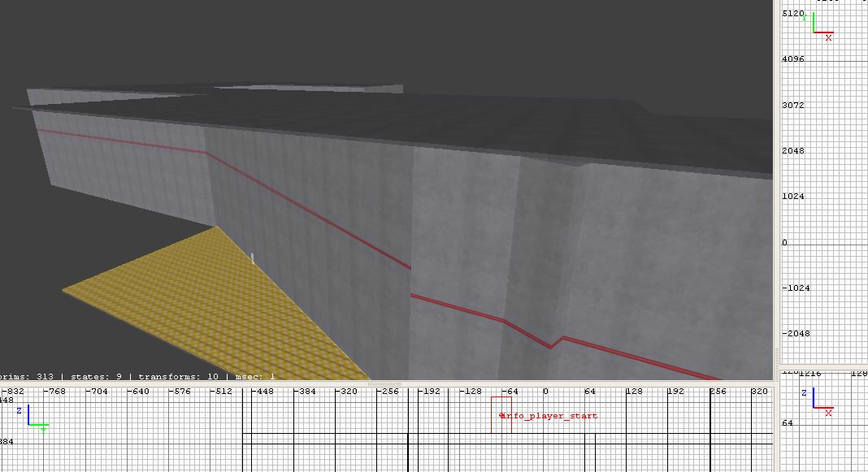The height and width of the screenshot is (472, 868).
Task: Click the empty dark void above the roof
Action: tap(406, 41)
